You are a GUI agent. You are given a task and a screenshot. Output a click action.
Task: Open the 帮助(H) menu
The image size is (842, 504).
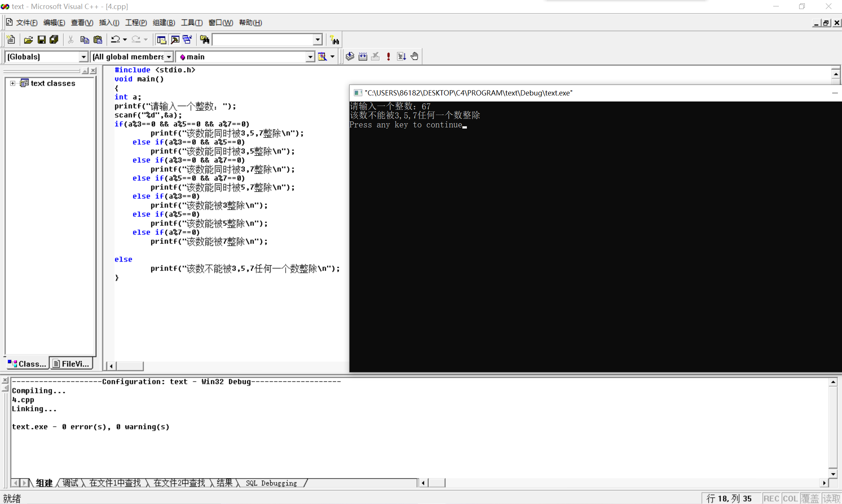(250, 23)
